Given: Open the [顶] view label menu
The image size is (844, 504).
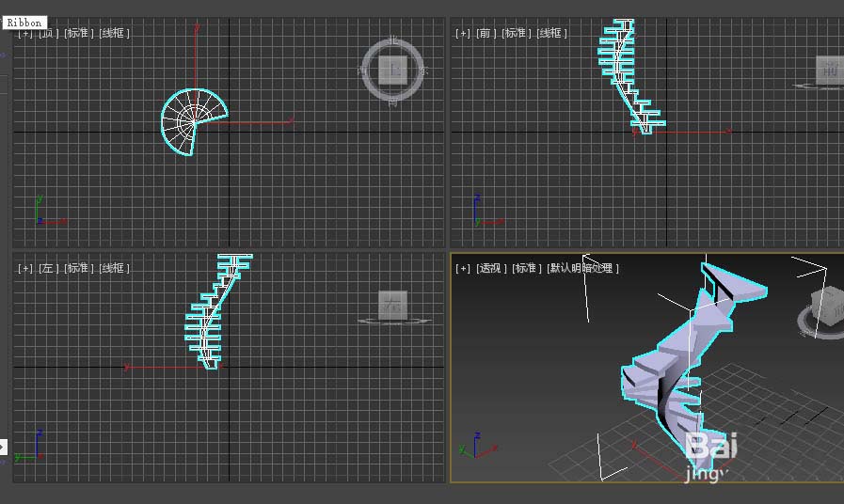Looking at the screenshot, I should 48,33.
